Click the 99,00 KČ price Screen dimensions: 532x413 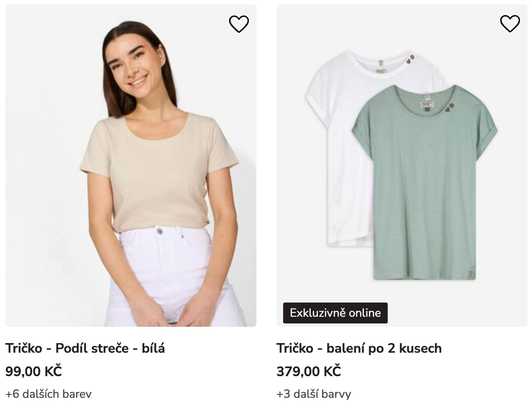34,371
